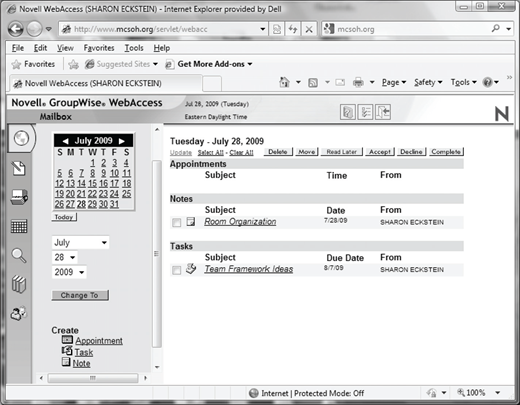This screenshot has height=405, width=520.
Task: Go back with the browser Back arrow
Action: pyautogui.click(x=16, y=29)
